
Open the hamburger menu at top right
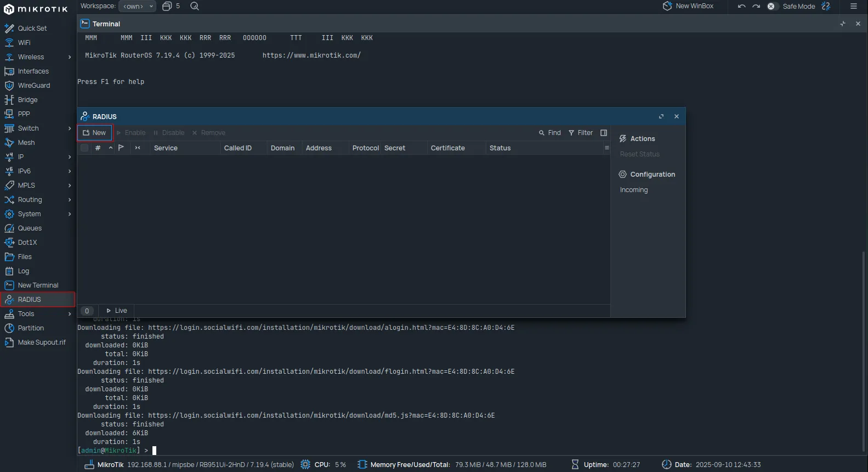click(x=853, y=6)
